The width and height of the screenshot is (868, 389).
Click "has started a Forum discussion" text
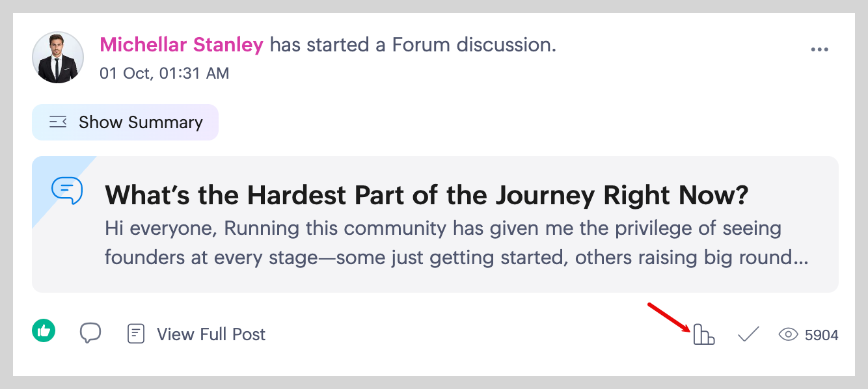tap(413, 45)
